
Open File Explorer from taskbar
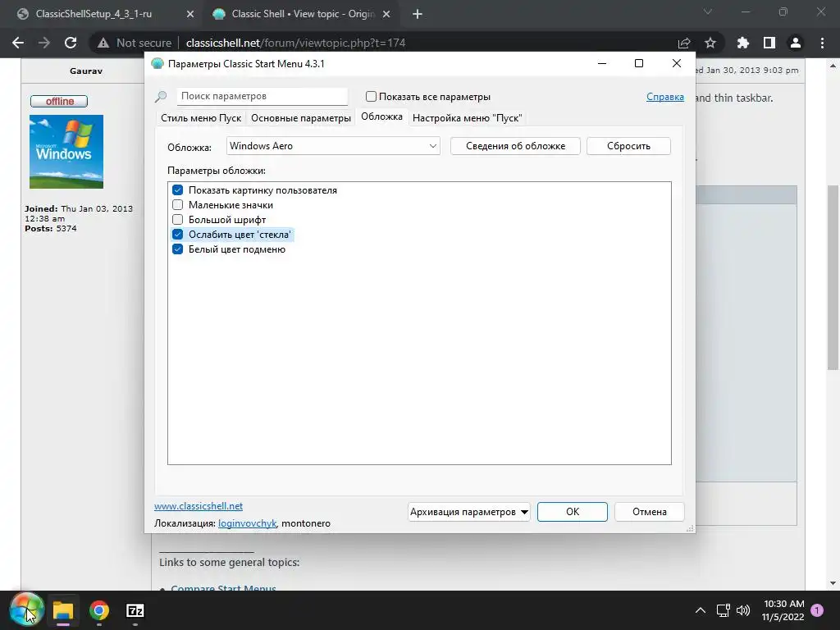point(62,610)
